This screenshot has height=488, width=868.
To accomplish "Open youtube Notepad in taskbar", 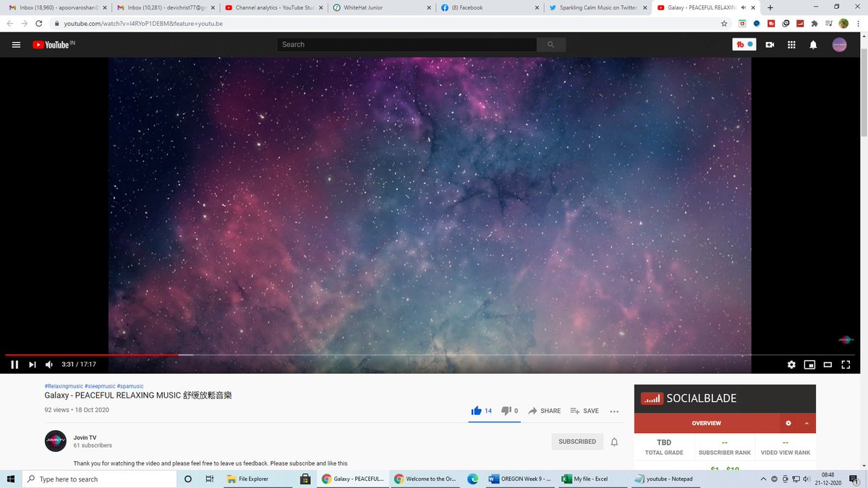I will 665,479.
